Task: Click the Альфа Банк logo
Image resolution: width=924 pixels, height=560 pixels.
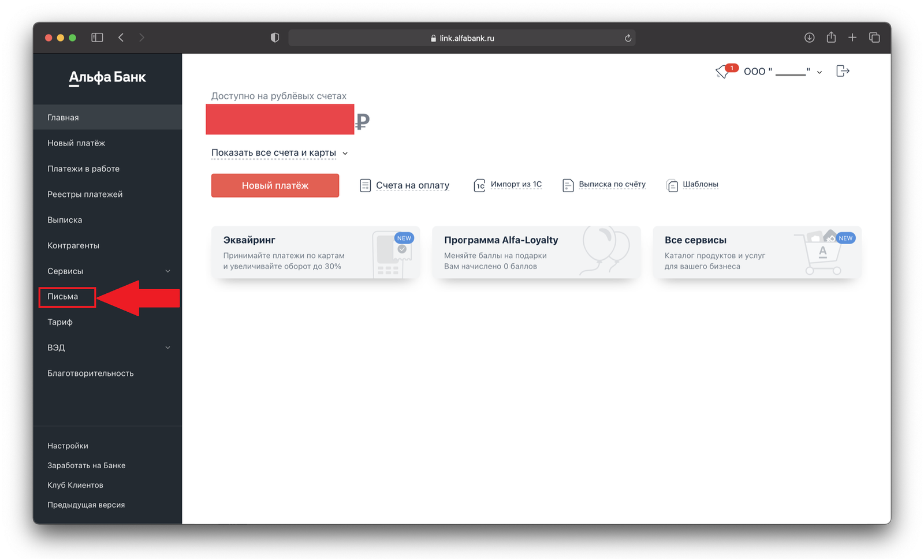Action: click(x=107, y=77)
